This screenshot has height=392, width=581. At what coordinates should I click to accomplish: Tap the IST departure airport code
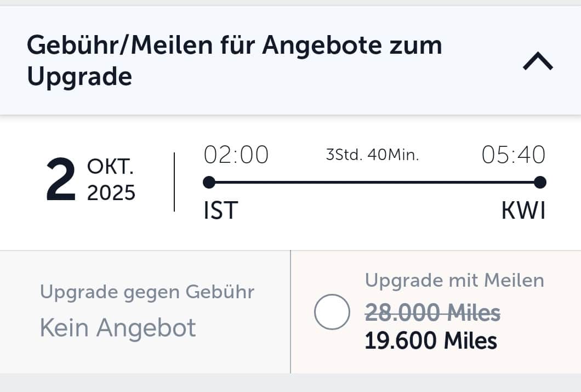click(220, 211)
